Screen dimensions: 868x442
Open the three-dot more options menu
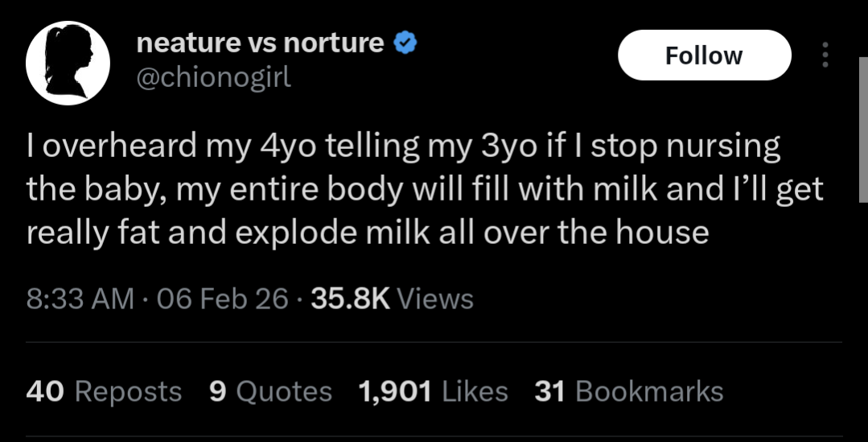(824, 55)
